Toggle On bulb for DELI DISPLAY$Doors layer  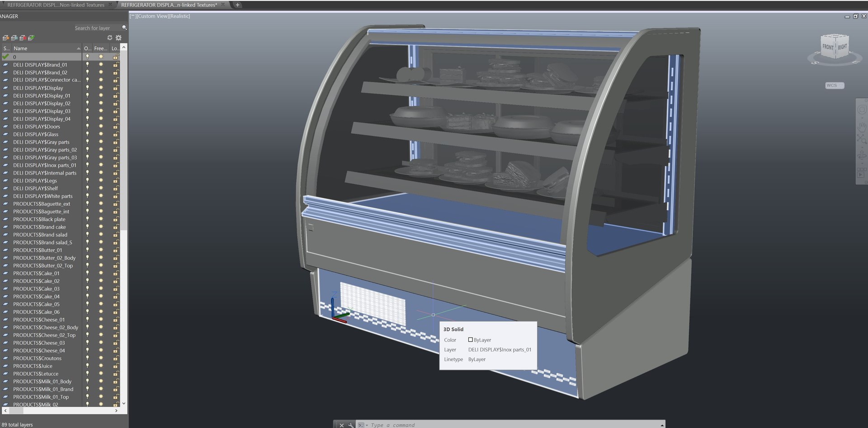(87, 127)
